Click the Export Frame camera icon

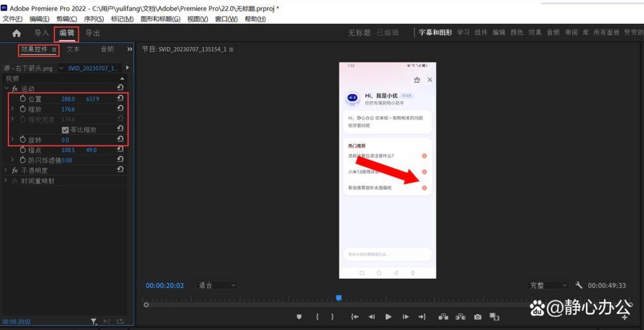coord(478,317)
